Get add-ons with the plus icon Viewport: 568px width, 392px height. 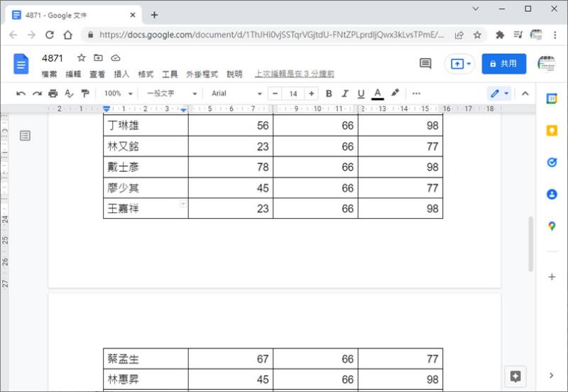point(552,277)
